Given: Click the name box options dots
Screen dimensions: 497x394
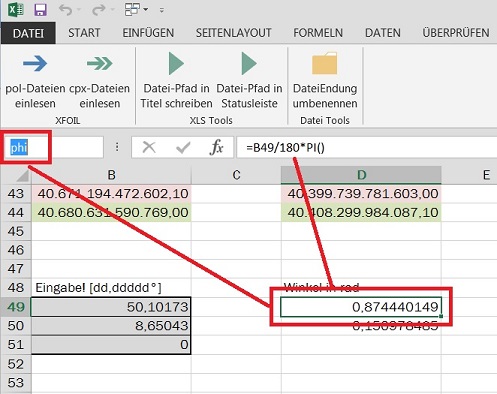Looking at the screenshot, I should click(x=117, y=147).
